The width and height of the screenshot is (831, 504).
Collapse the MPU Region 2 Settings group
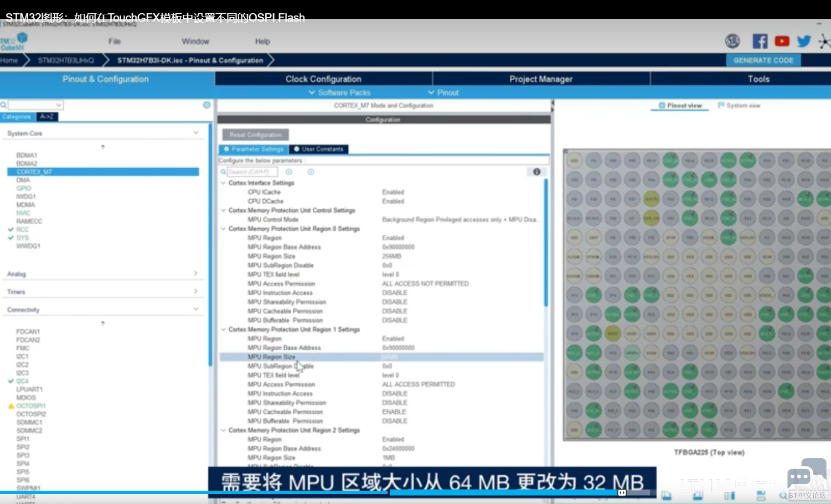point(224,430)
